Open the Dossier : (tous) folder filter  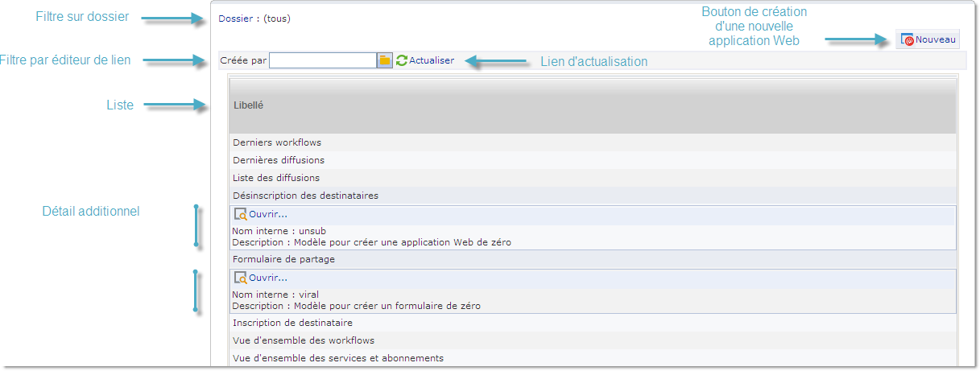coord(254,19)
